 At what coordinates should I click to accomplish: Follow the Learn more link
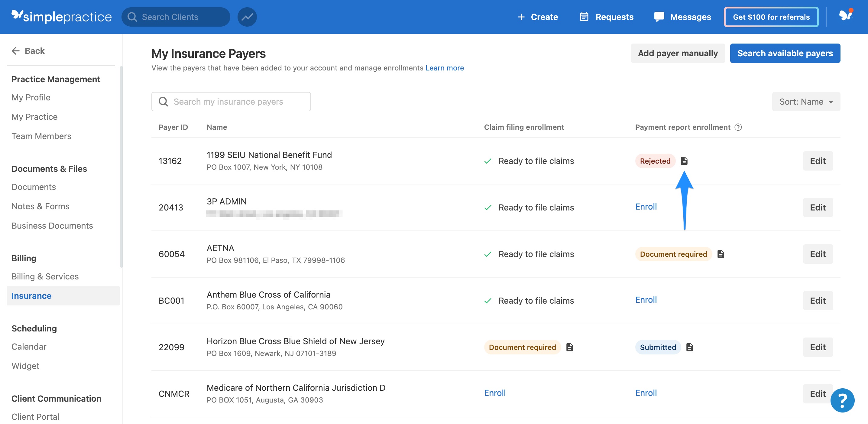[x=445, y=68]
